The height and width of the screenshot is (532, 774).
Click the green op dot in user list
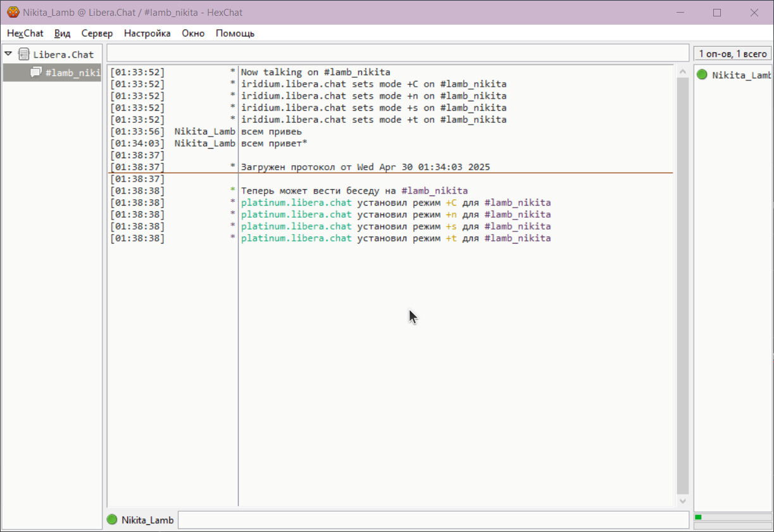(x=702, y=75)
